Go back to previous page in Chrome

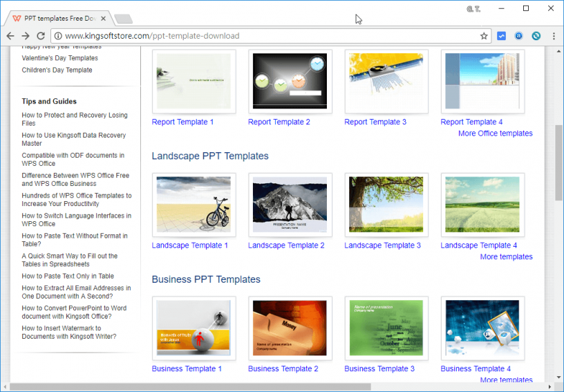click(x=10, y=36)
